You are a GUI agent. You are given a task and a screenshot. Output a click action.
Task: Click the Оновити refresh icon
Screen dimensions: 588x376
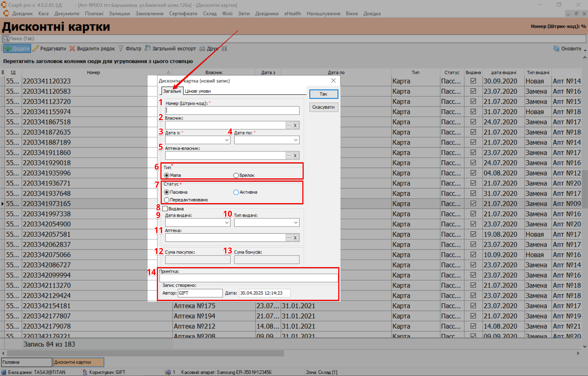(556, 49)
